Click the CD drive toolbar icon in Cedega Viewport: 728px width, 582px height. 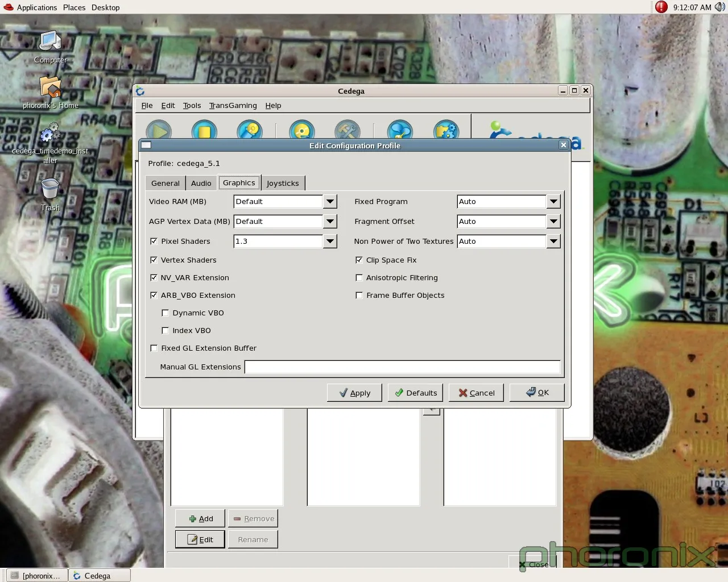click(302, 129)
